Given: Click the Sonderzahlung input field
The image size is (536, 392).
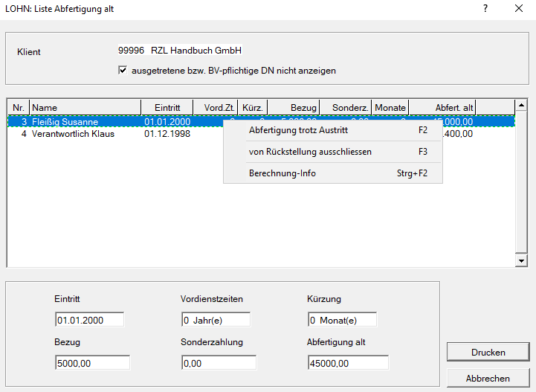Looking at the screenshot, I should (x=219, y=363).
